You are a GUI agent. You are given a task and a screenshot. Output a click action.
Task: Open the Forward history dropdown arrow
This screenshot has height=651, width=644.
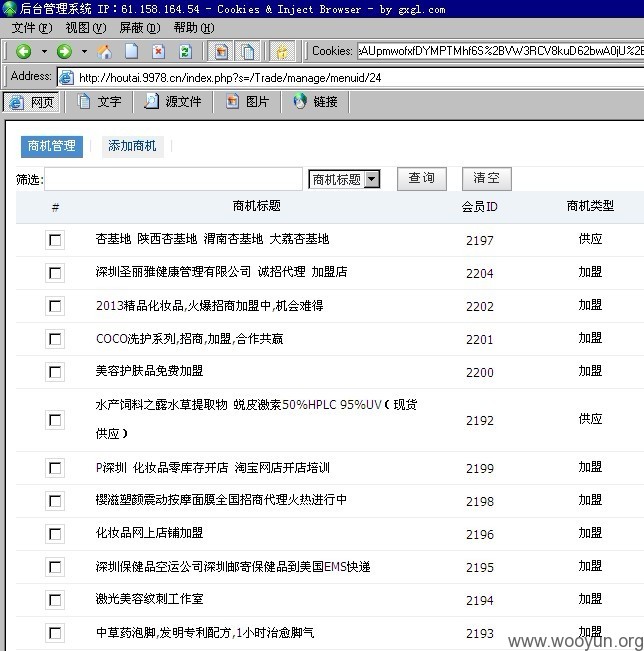point(84,51)
